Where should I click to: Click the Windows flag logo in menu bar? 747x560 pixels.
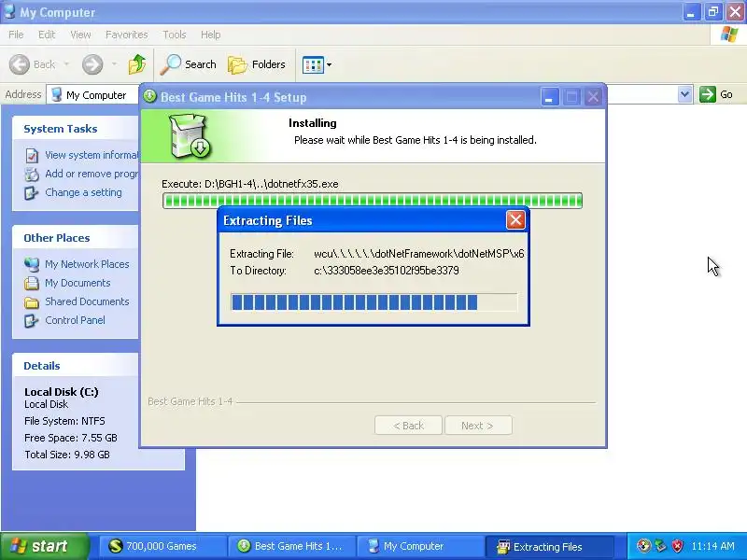coord(729,35)
